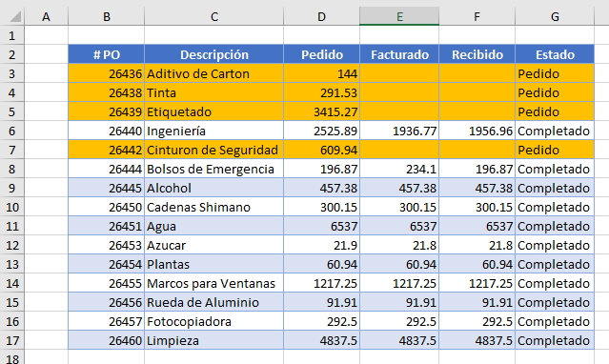Screen dimensions: 609x364
Task: Select cell with PO 26455
Action: coord(107,283)
